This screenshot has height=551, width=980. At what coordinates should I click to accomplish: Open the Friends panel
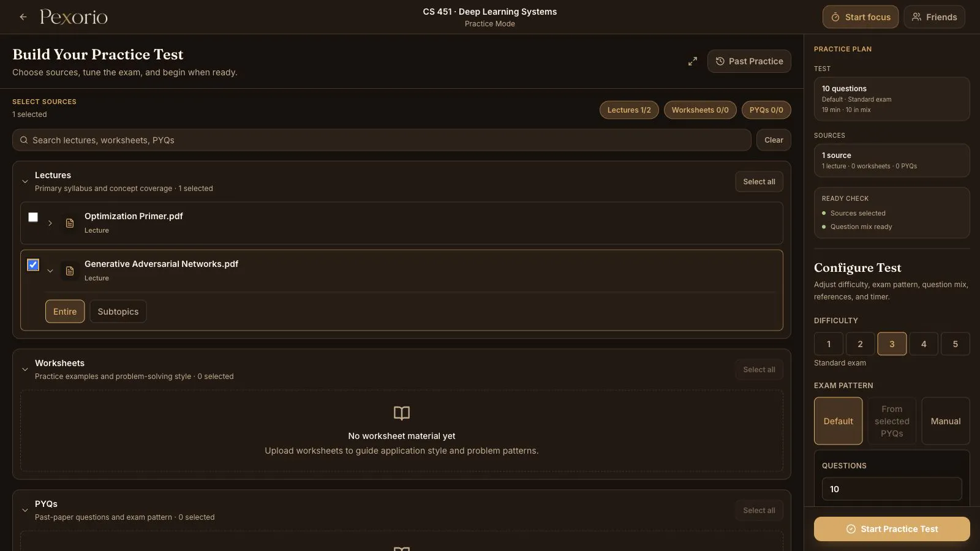point(934,17)
